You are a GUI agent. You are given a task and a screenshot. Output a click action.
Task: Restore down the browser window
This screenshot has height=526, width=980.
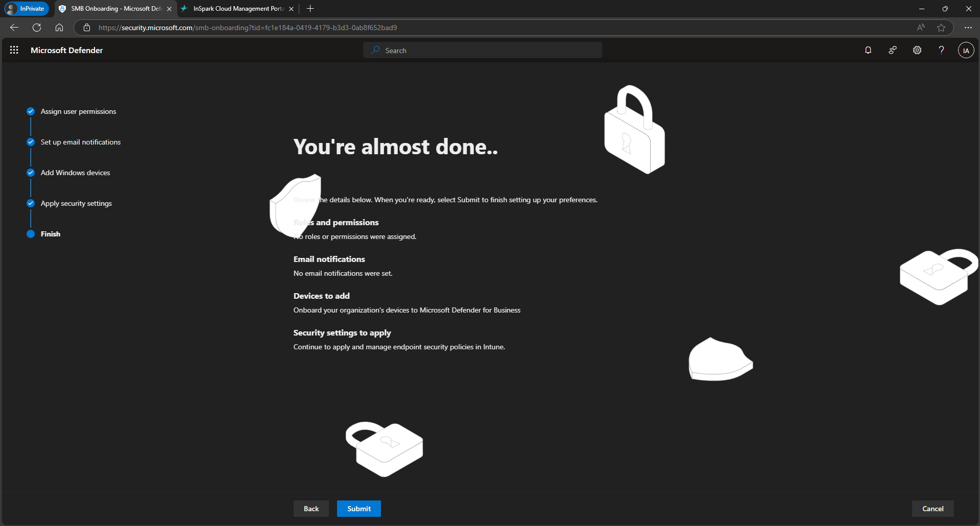click(x=945, y=9)
